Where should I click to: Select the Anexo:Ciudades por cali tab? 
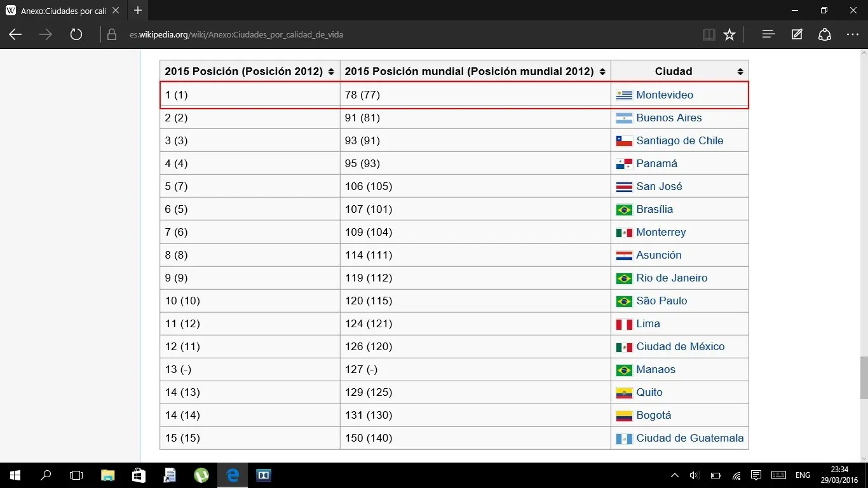point(62,11)
